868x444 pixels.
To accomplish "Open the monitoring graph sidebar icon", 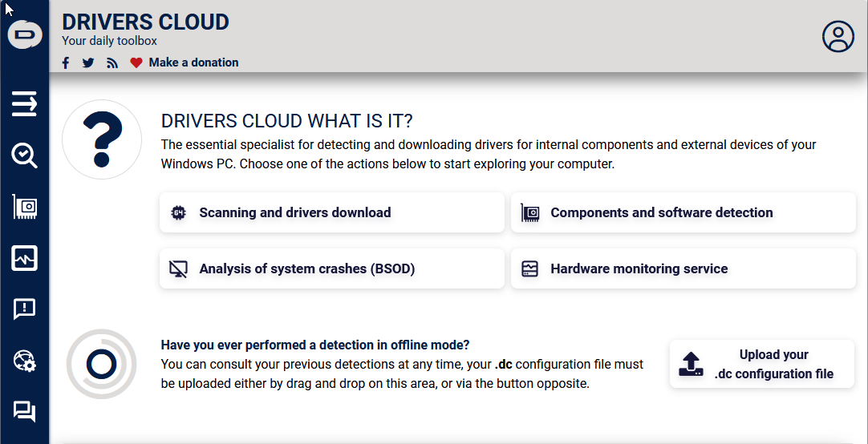I will [x=24, y=258].
